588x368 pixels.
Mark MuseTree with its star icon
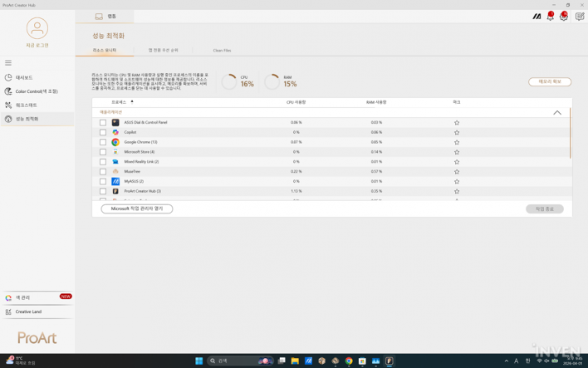tap(456, 172)
